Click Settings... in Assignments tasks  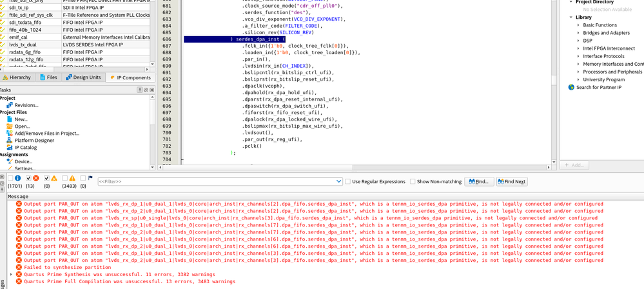pos(24,168)
